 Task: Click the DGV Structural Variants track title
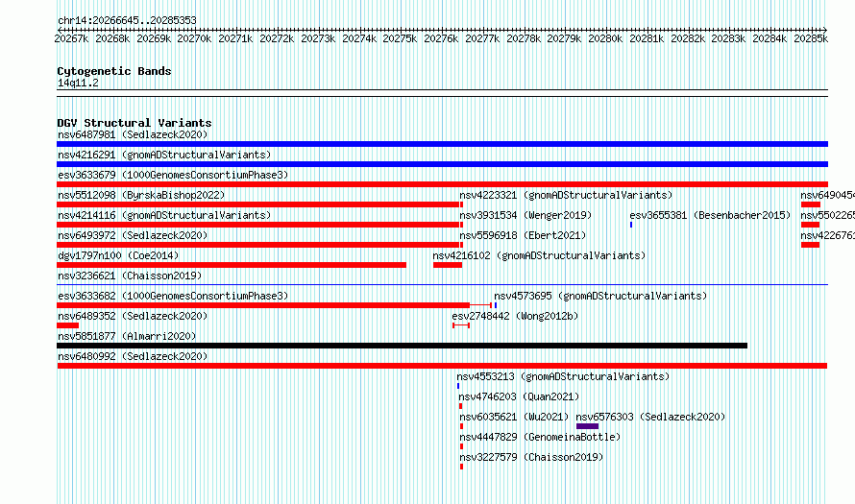(134, 123)
